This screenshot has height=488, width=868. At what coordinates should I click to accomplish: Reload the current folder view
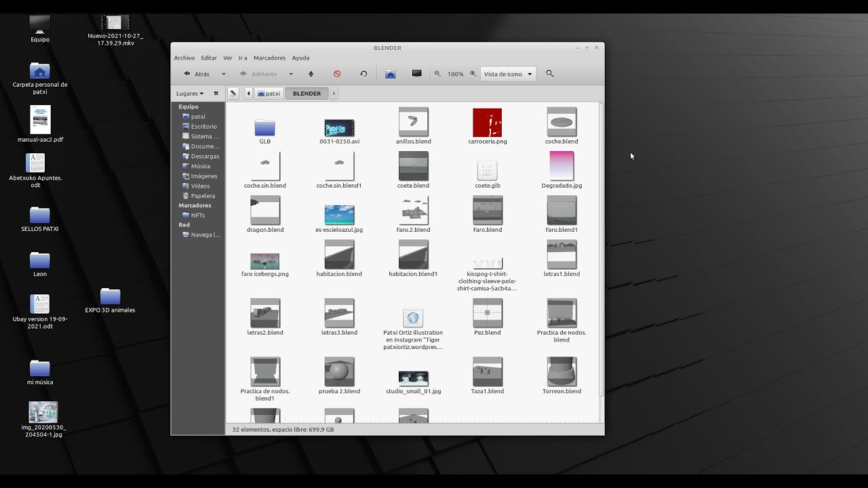point(363,74)
